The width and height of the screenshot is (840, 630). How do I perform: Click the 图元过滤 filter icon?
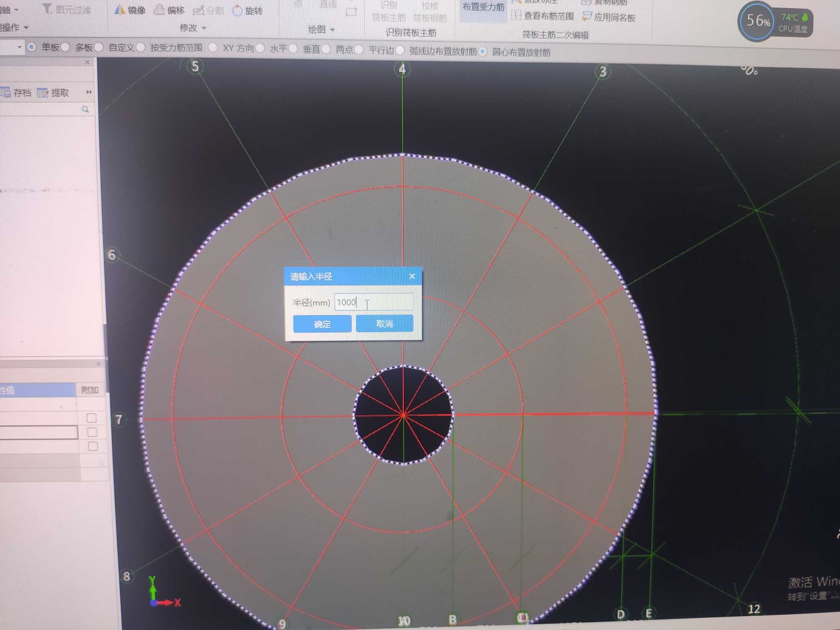pos(47,8)
